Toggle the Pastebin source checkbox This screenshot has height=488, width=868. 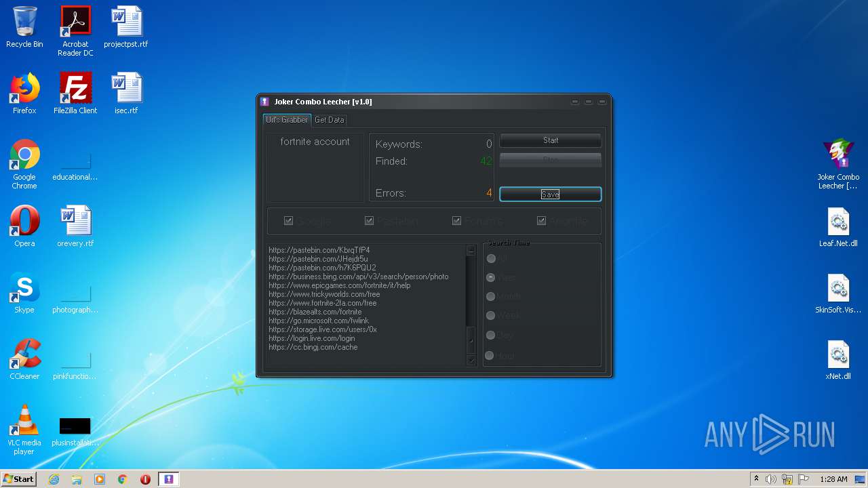[370, 220]
